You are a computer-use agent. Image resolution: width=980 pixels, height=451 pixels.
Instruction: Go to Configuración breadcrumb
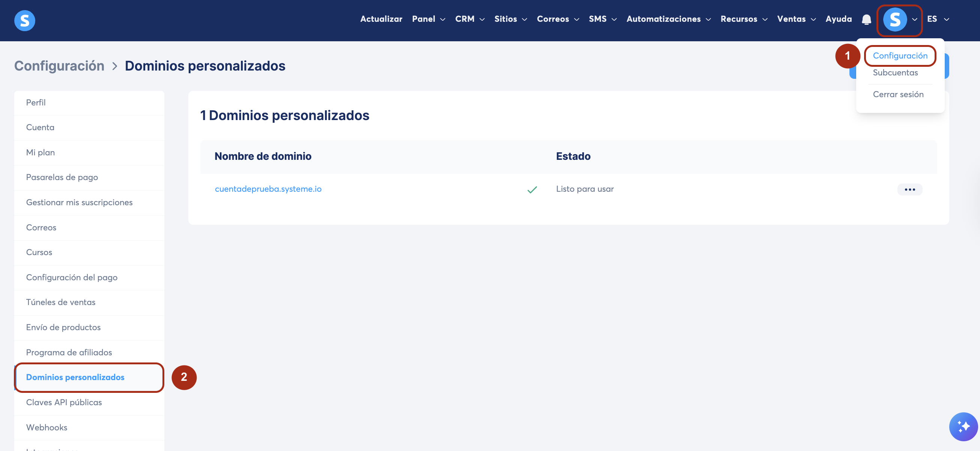coord(59,65)
